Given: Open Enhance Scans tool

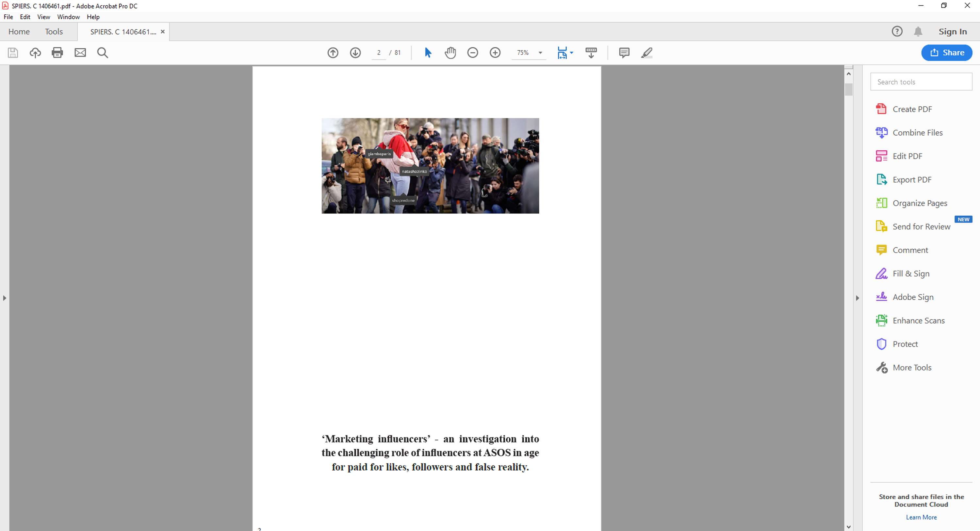Looking at the screenshot, I should coord(910,321).
